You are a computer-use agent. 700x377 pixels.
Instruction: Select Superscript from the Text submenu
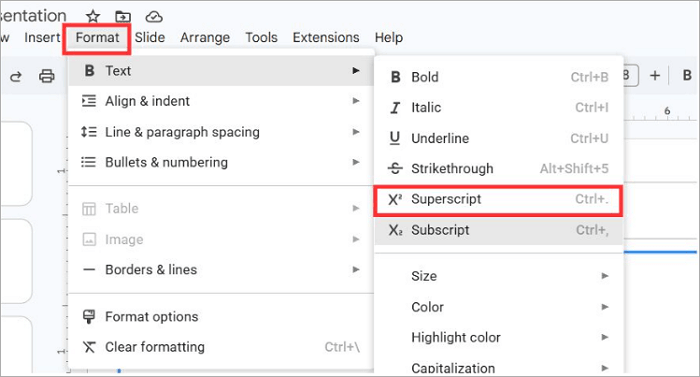(499, 199)
